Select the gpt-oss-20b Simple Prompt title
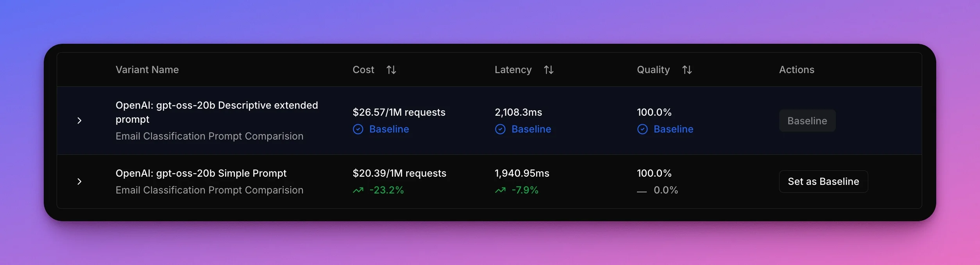Screen dimensions: 980x265 coord(201,173)
